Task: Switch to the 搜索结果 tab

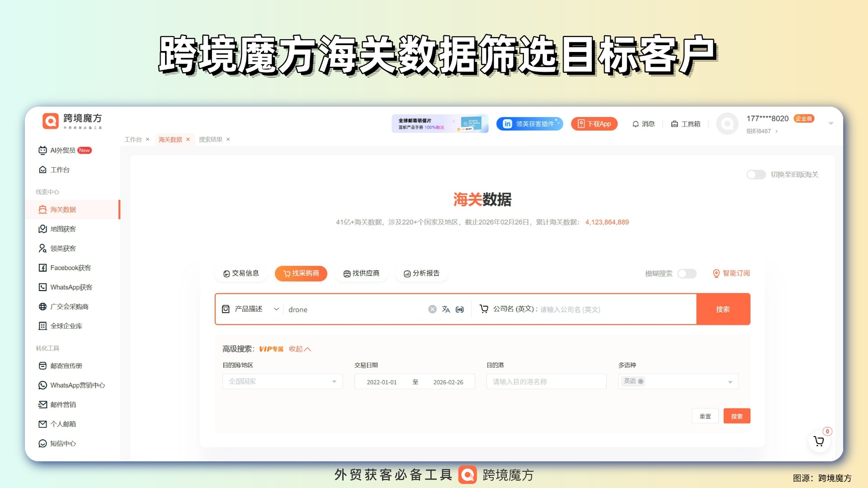Action: [211, 139]
